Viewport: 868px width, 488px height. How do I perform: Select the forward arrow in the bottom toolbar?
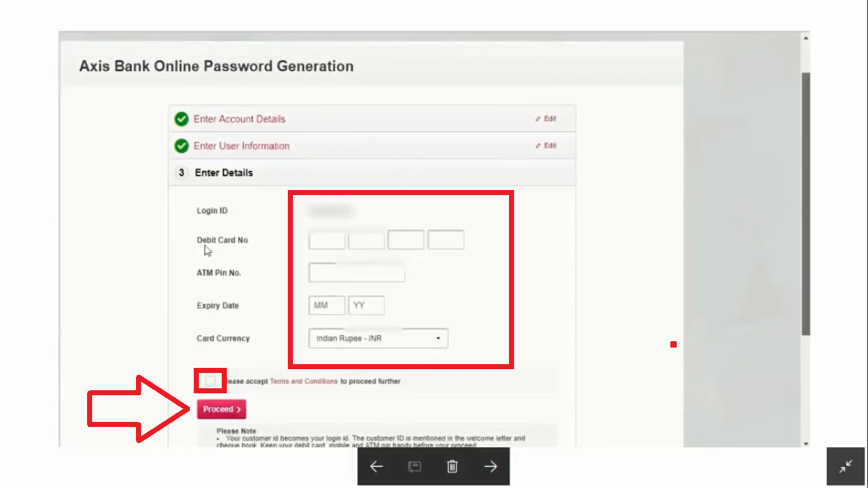[x=490, y=466]
